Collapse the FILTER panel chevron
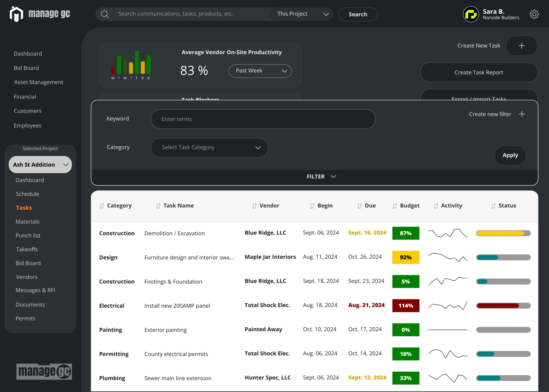This screenshot has width=549, height=392. (x=333, y=176)
